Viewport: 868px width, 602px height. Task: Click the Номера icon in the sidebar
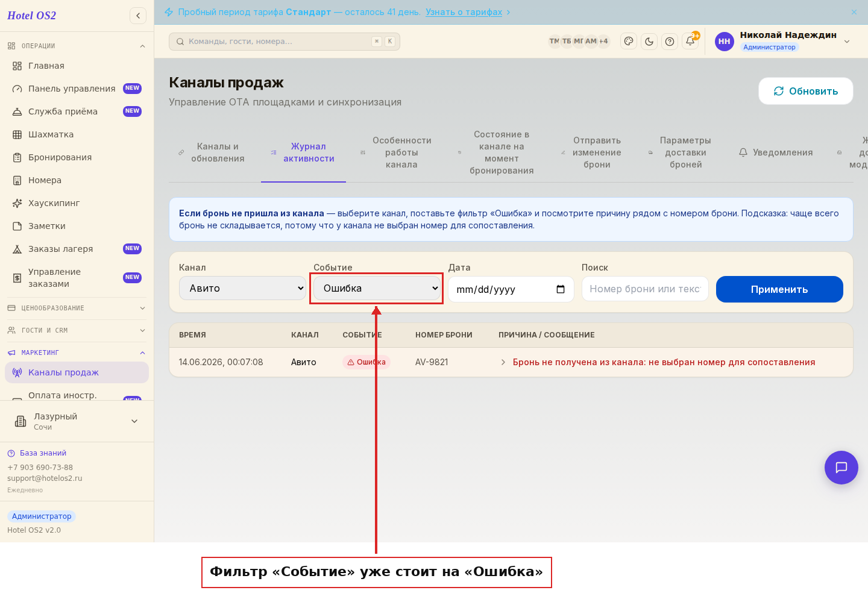point(17,180)
